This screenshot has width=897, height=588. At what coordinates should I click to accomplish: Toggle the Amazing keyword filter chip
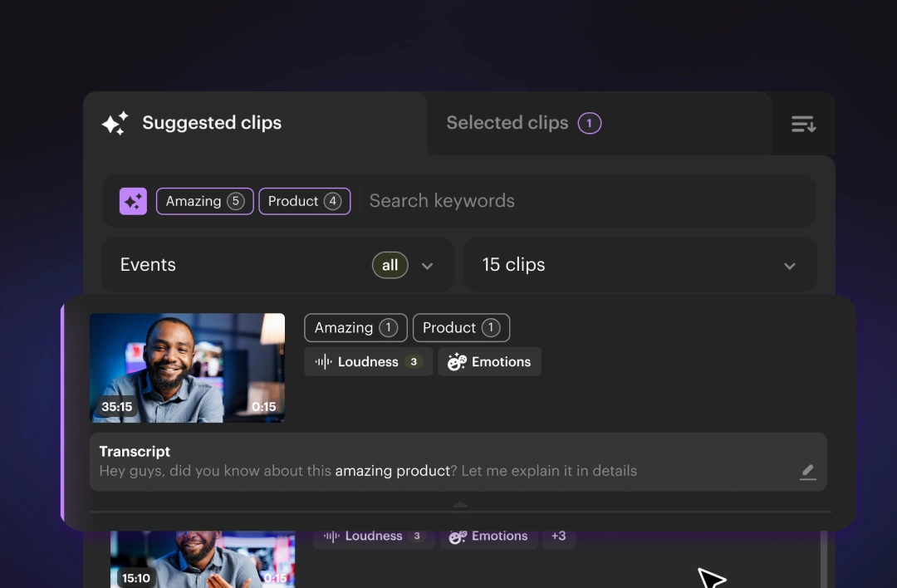click(204, 201)
